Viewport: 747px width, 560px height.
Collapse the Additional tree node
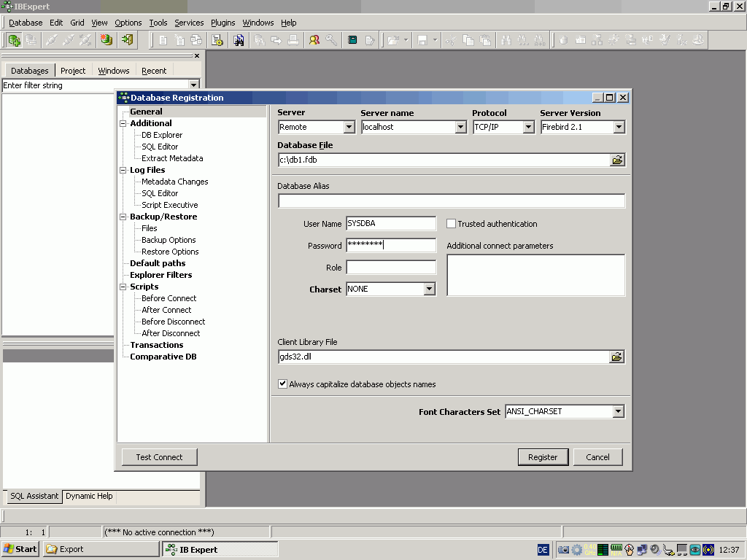tap(123, 123)
